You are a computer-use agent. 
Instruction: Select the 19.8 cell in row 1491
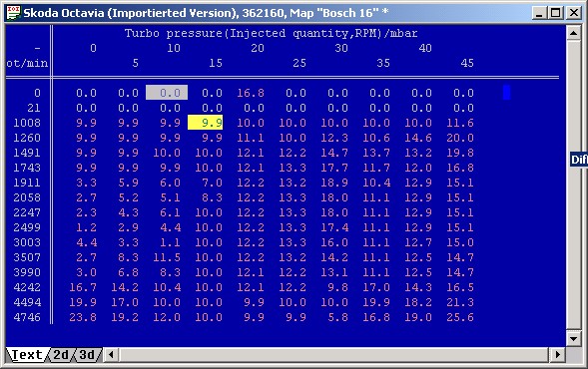click(x=460, y=153)
